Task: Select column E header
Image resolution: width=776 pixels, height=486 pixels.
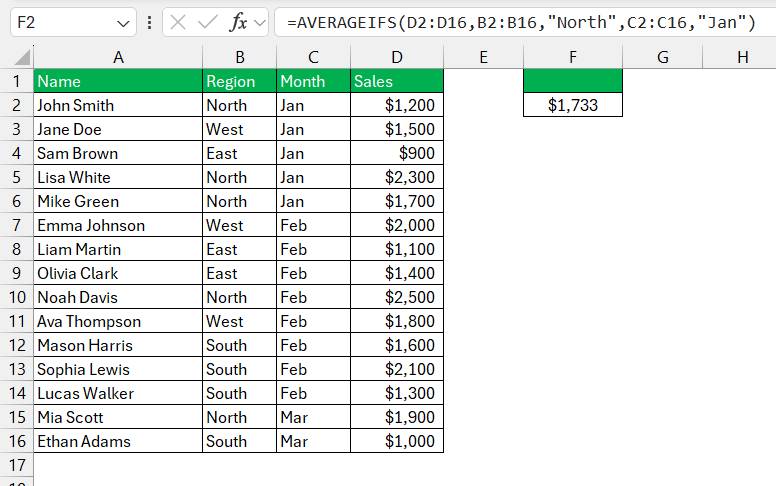Action: point(484,57)
